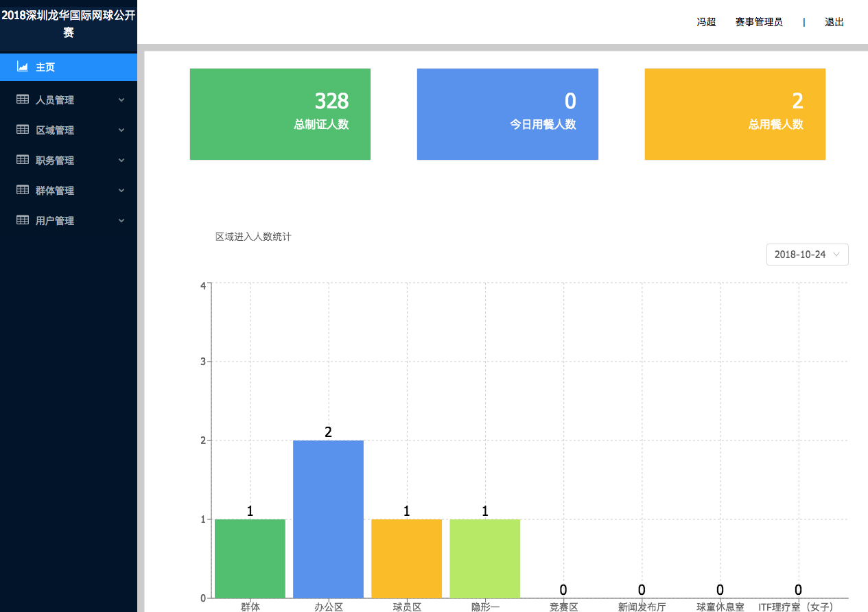Image resolution: width=868 pixels, height=612 pixels.
Task: Click the table icon beside 职务管理
Action: [23, 160]
